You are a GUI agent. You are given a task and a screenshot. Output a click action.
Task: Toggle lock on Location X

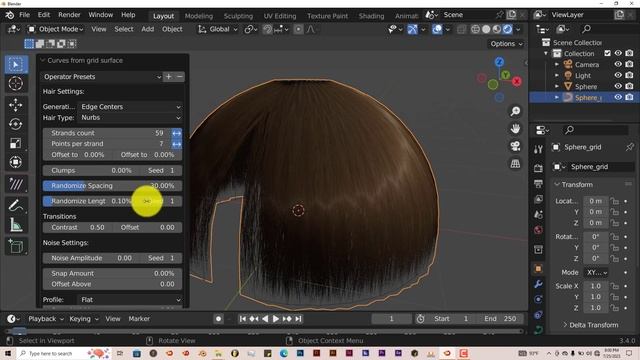[614, 201]
